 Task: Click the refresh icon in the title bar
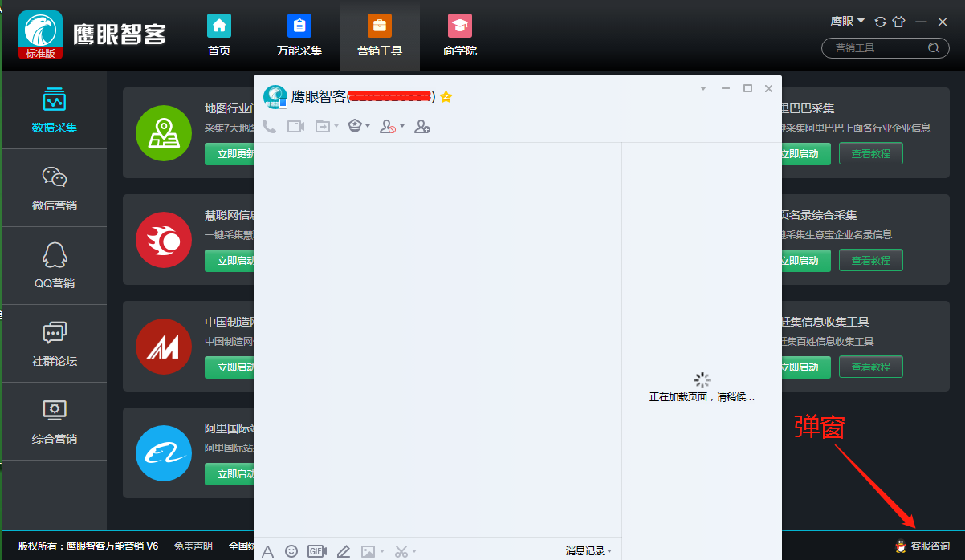[x=882, y=21]
